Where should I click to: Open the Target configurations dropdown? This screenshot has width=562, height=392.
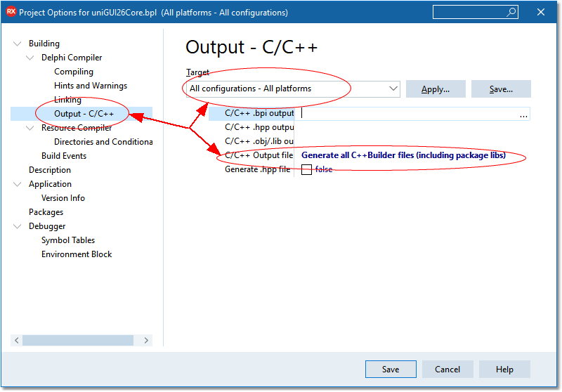[393, 89]
